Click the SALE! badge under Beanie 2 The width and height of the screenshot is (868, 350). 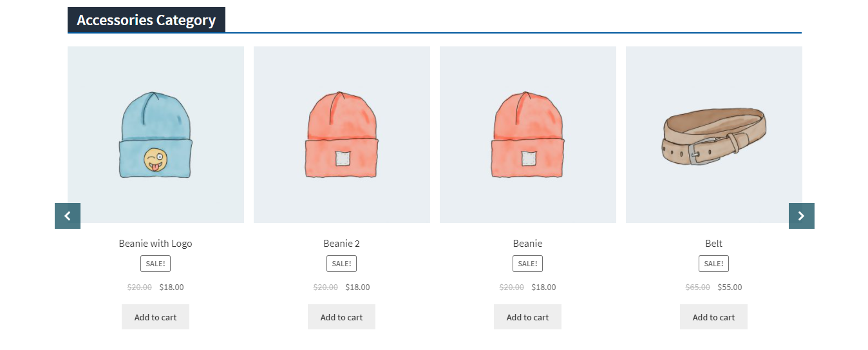click(x=342, y=264)
